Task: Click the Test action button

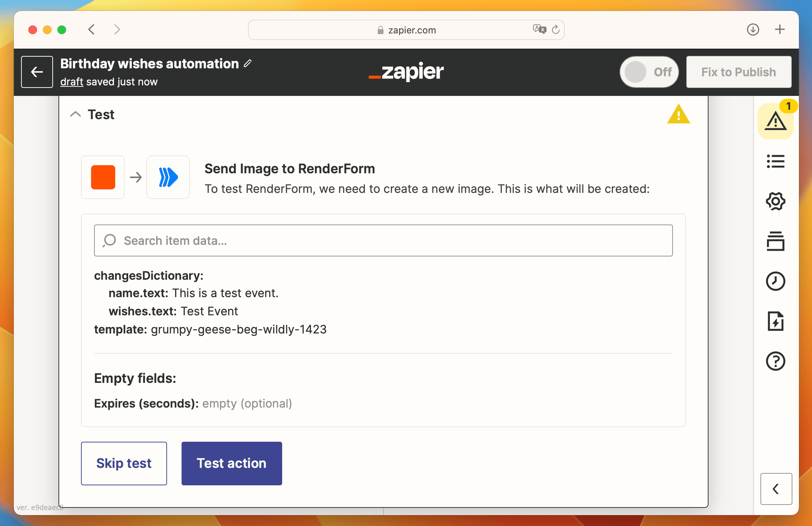Action: [231, 463]
